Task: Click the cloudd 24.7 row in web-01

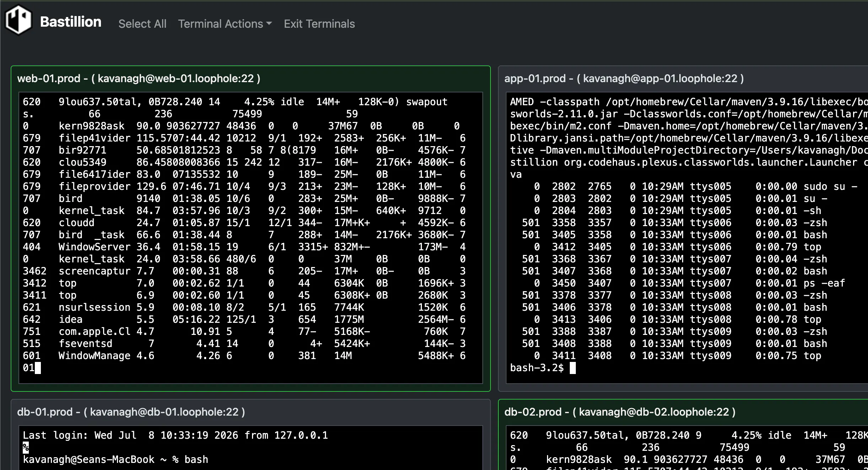Action: click(x=244, y=223)
